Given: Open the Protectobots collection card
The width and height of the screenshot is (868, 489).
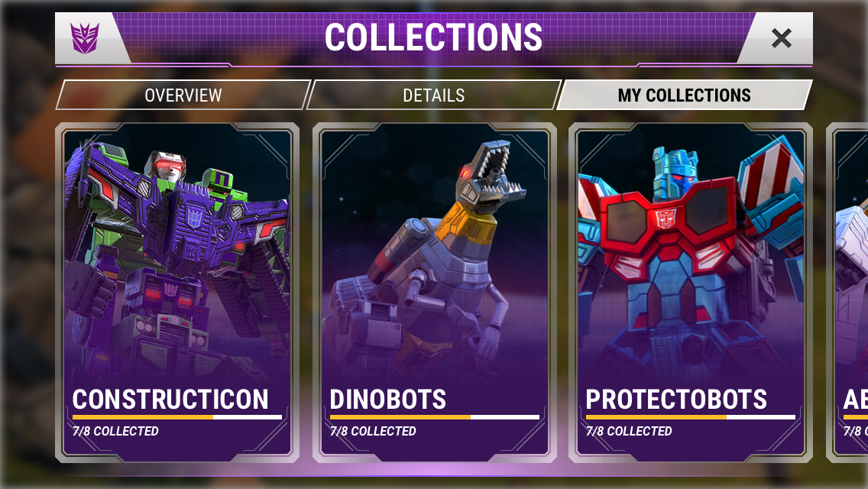Looking at the screenshot, I should click(691, 293).
